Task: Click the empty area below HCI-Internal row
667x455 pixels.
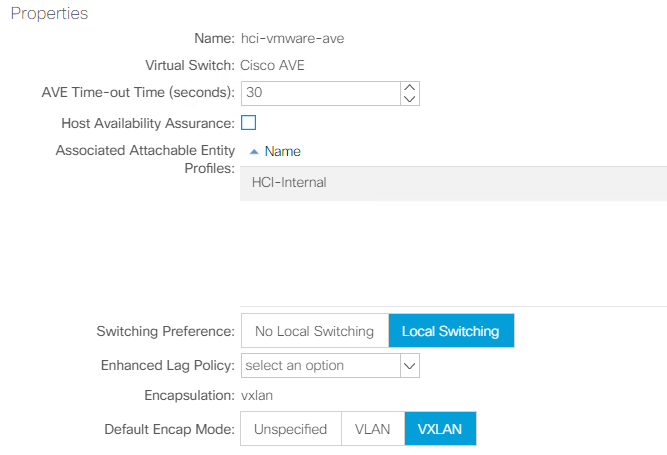Action: (452, 250)
